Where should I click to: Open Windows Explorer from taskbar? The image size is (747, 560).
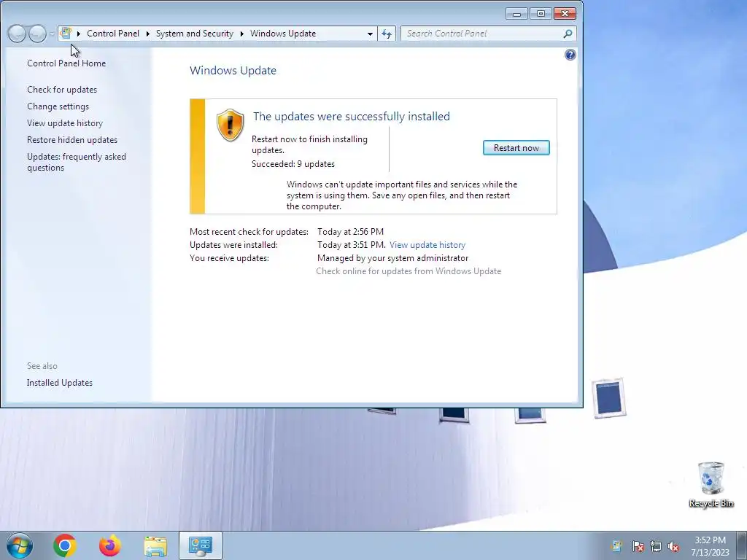[x=155, y=545]
